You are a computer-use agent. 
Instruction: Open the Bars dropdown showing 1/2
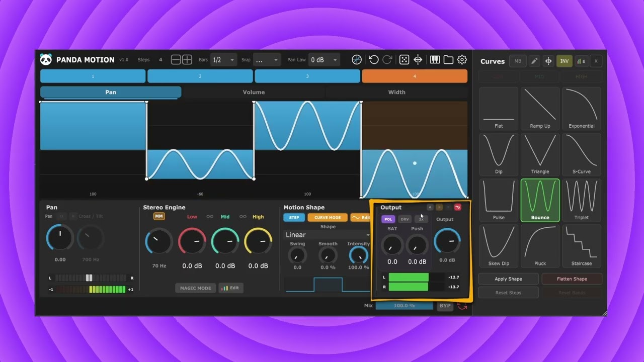point(223,60)
